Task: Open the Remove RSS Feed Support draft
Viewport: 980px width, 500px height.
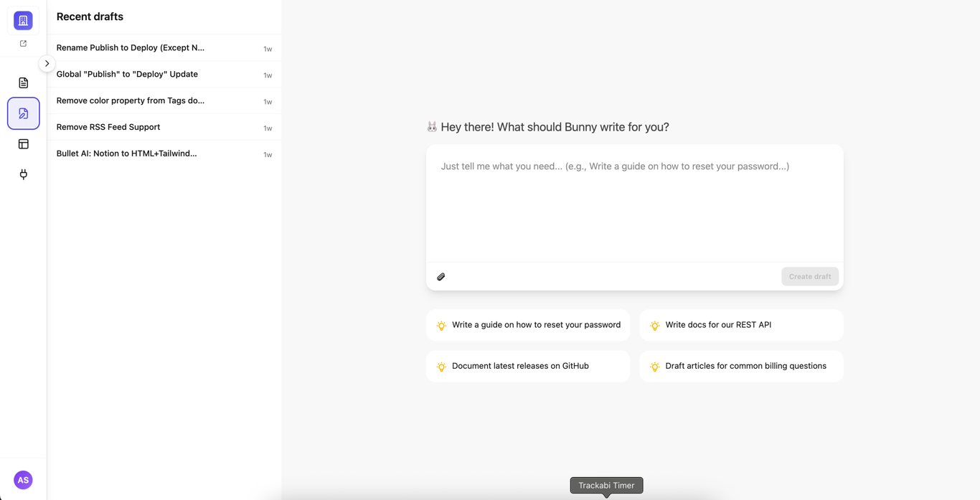Action: 108,127
